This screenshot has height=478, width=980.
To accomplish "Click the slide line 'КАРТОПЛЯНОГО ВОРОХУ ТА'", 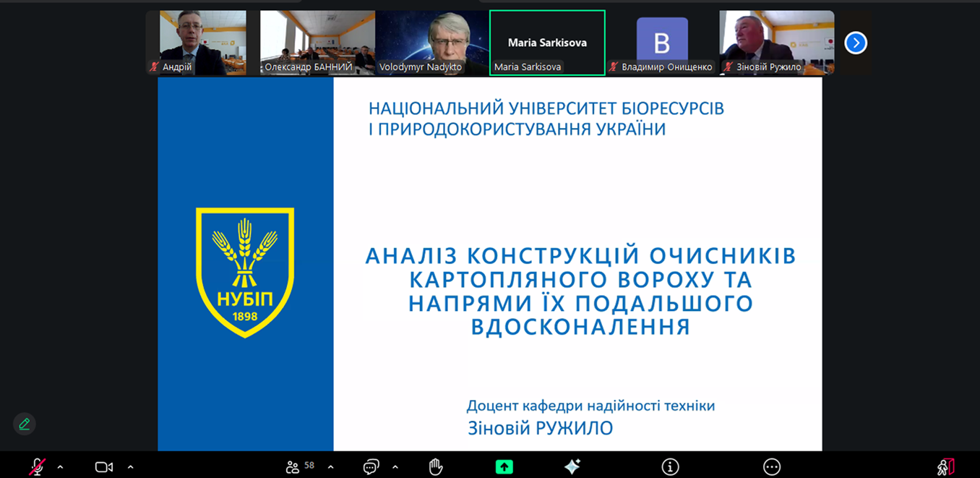I will tap(581, 280).
